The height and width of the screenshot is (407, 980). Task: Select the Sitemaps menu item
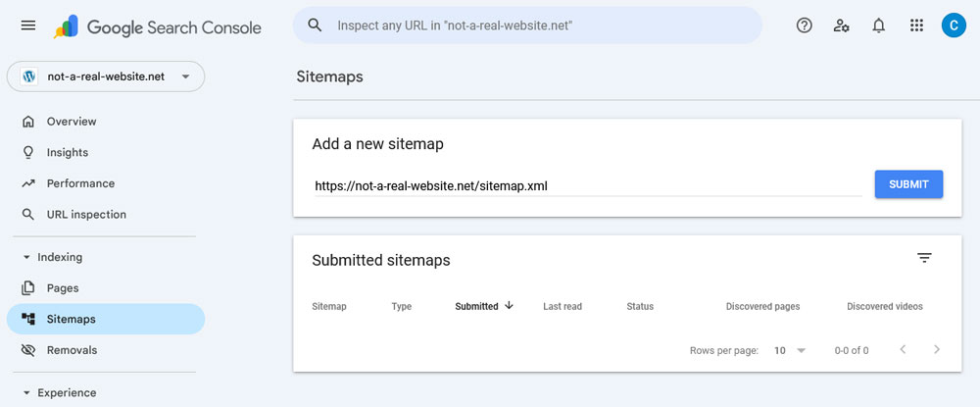coord(105,319)
